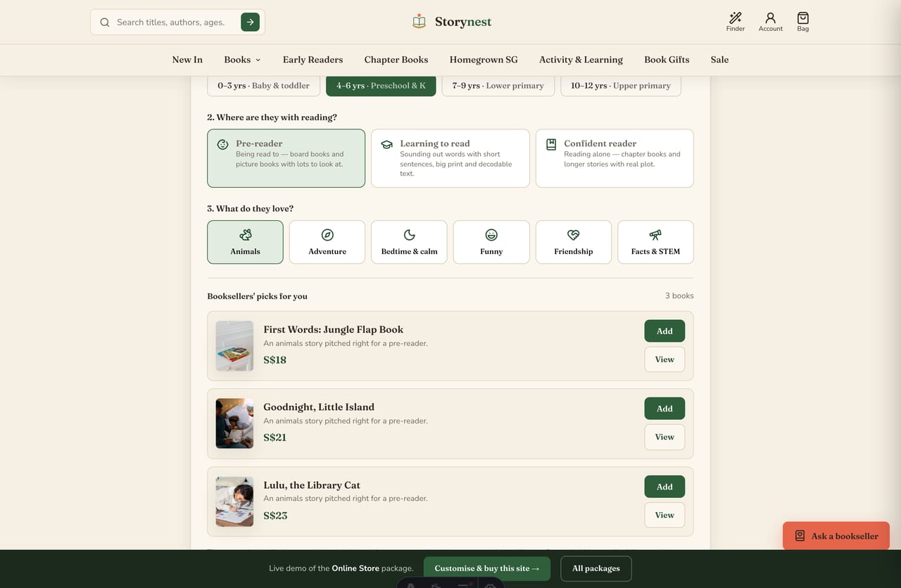Click the Learning to read graduation cap icon

click(386, 144)
